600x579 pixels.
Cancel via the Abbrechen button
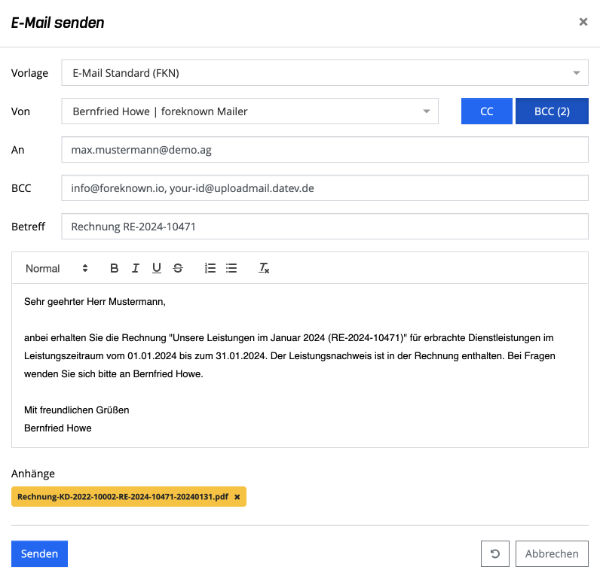point(552,553)
